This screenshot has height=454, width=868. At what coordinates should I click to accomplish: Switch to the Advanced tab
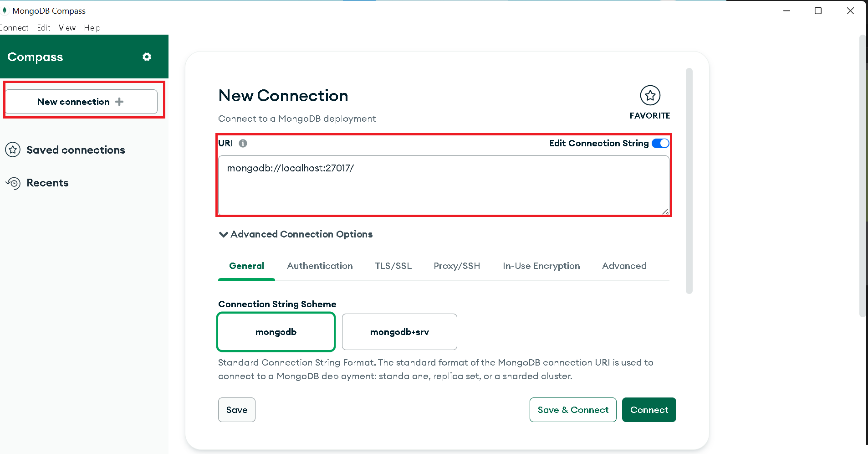point(624,266)
